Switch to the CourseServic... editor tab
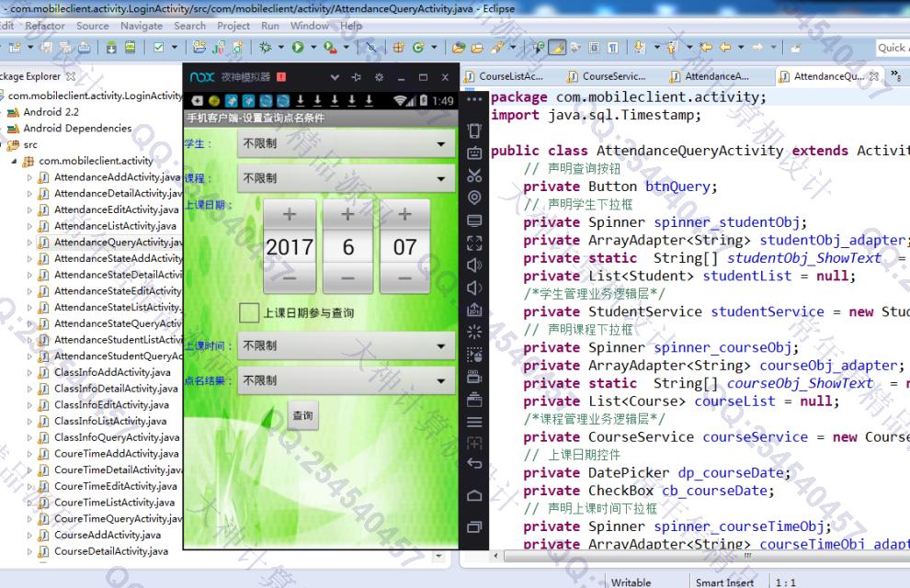This screenshot has height=588, width=910. [x=608, y=76]
